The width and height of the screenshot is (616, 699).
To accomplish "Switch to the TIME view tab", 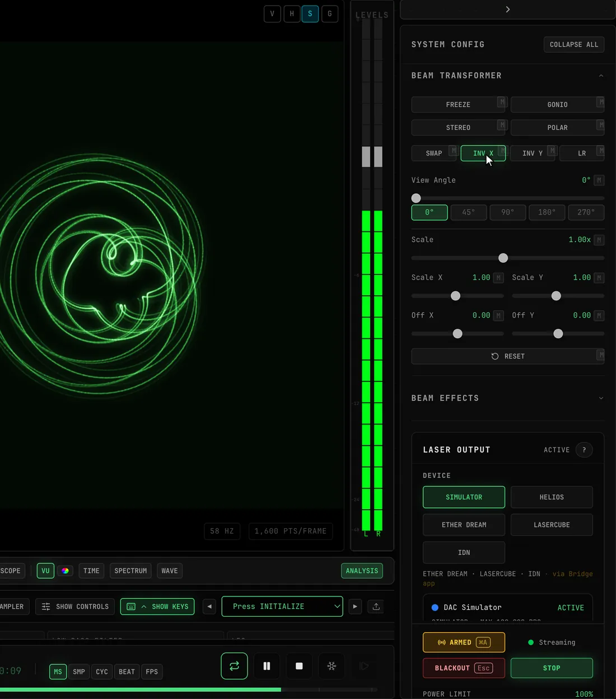I will click(x=91, y=571).
